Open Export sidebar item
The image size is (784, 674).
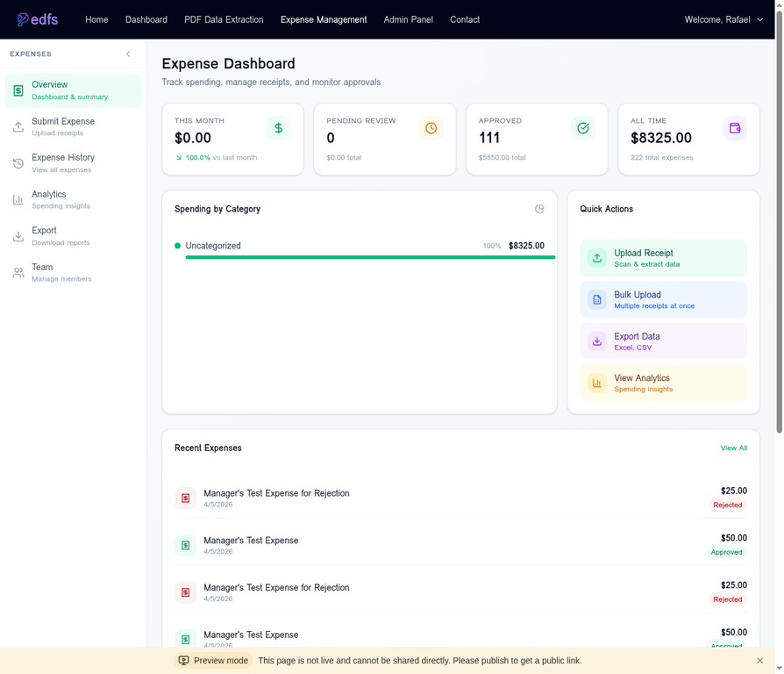73,236
